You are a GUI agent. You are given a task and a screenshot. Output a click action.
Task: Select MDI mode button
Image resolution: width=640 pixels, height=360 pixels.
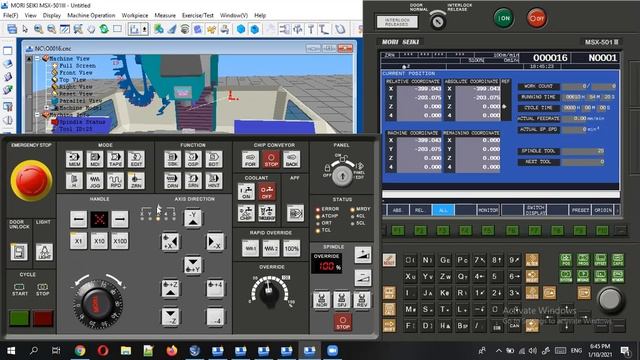95,159
